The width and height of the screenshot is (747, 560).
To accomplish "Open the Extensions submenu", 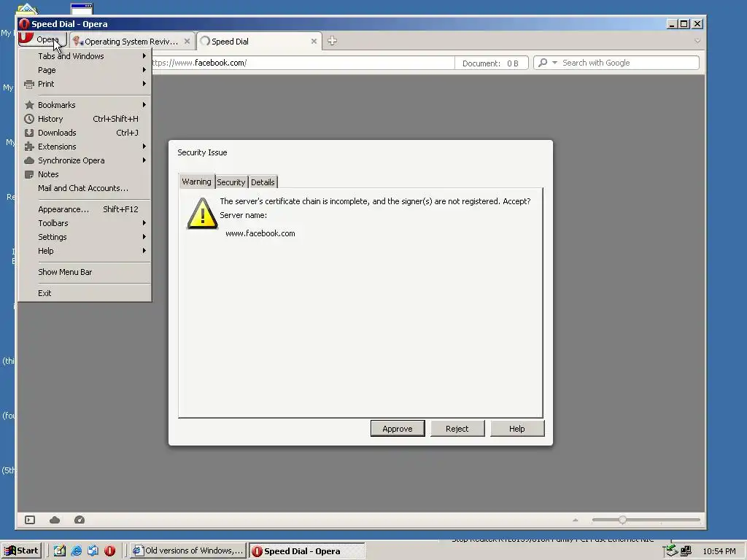I will pos(85,146).
